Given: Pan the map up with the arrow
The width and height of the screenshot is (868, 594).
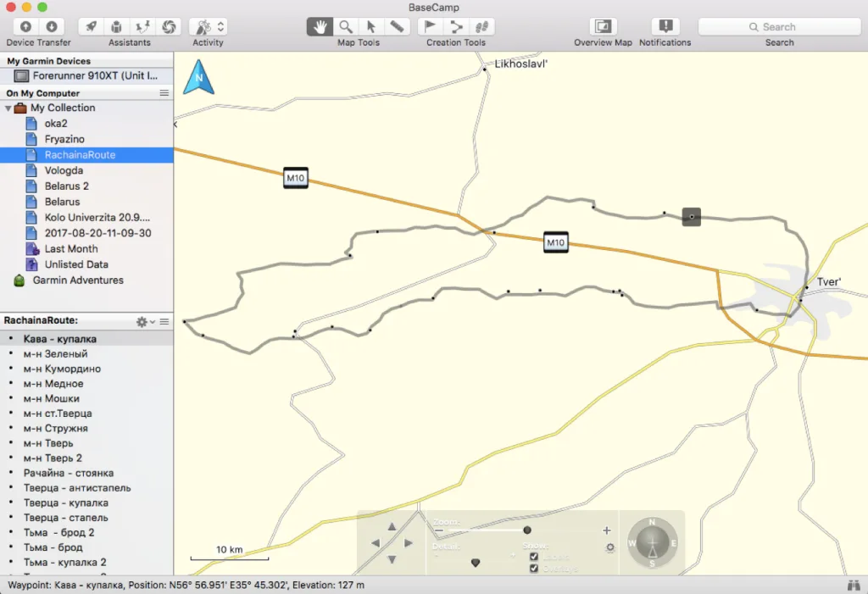Looking at the screenshot, I should pyautogui.click(x=392, y=526).
